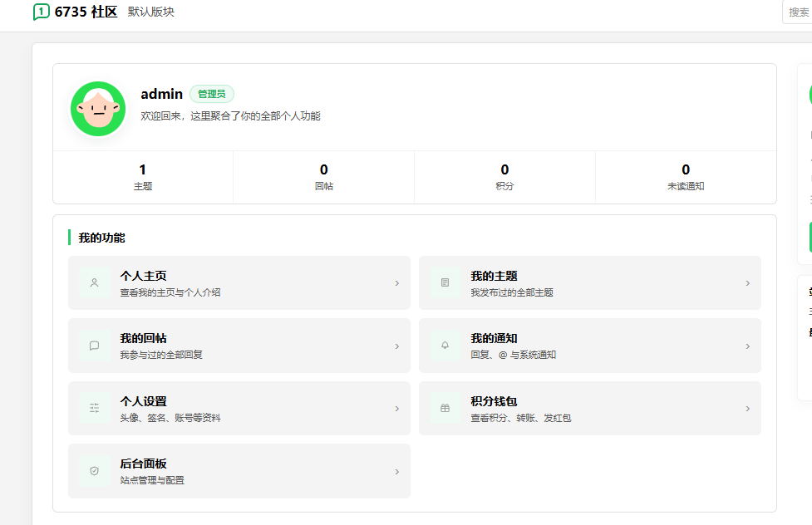The height and width of the screenshot is (525, 812).
Task: Open the 个人主页 card title
Action: 144,276
